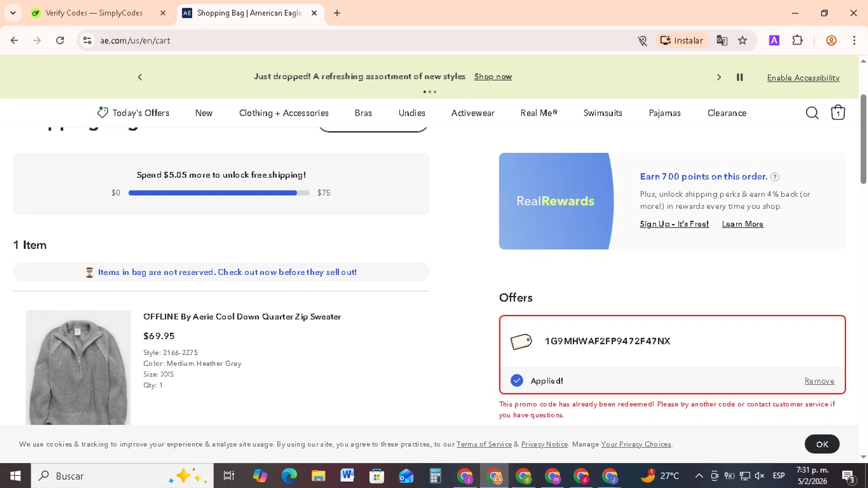The height and width of the screenshot is (488, 868).
Task: Open the Pajamas menu
Action: click(x=665, y=113)
